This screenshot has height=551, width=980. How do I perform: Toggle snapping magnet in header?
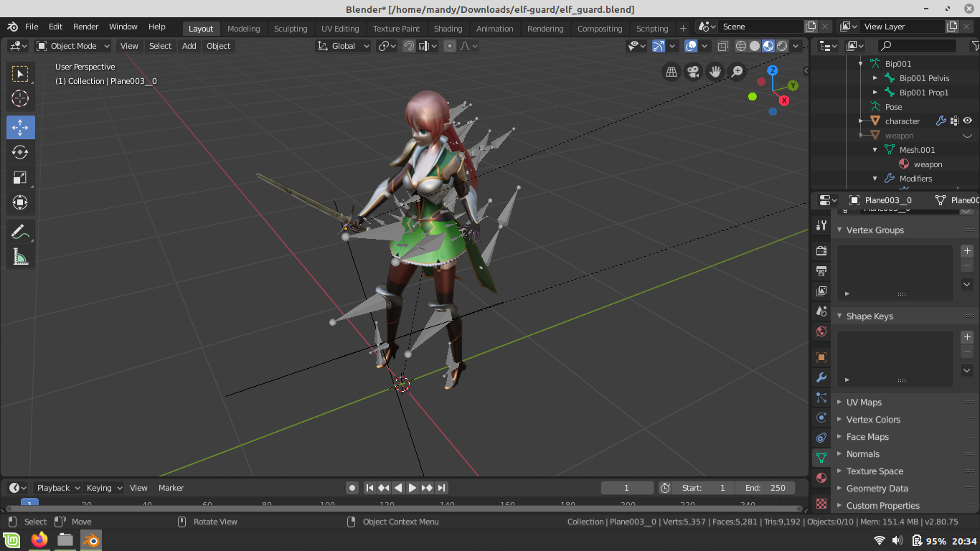[x=408, y=46]
